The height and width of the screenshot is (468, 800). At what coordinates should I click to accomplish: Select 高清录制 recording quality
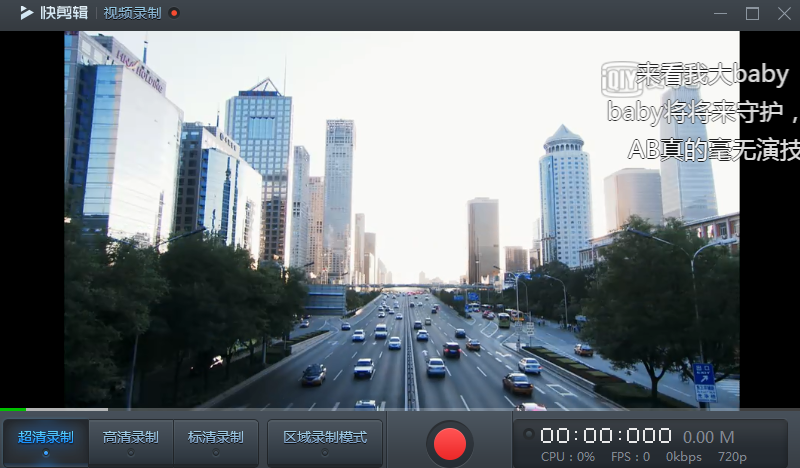point(131,441)
